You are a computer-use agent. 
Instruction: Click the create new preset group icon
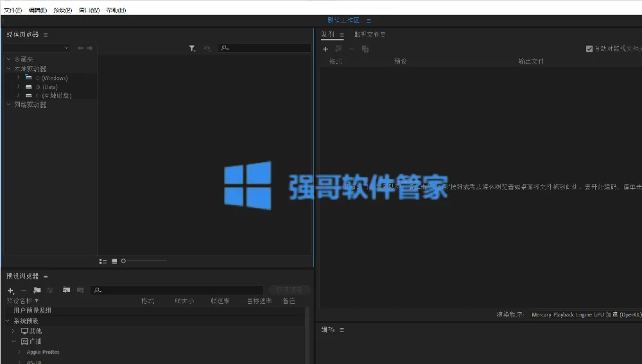(37, 290)
